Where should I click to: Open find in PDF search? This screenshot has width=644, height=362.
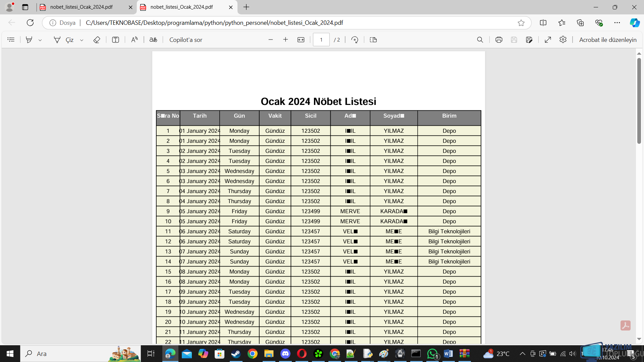click(480, 40)
